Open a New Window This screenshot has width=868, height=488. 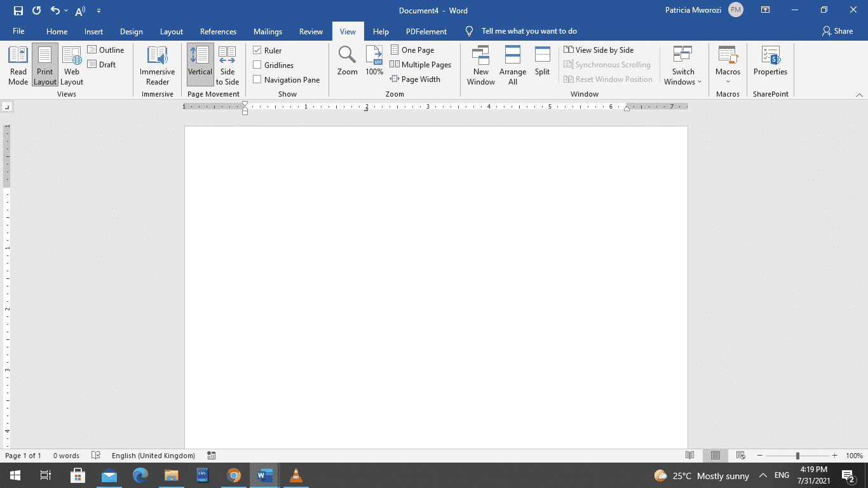pyautogui.click(x=481, y=64)
